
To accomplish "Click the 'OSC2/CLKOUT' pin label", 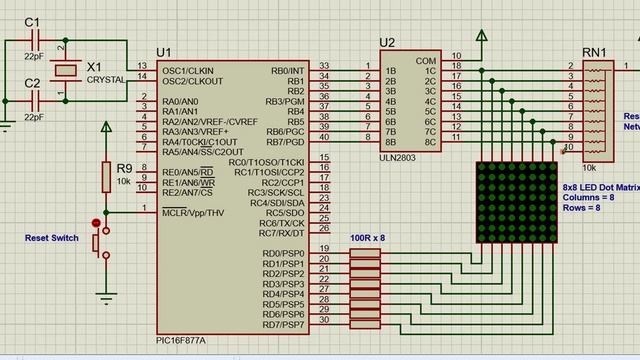I will pos(193,81).
